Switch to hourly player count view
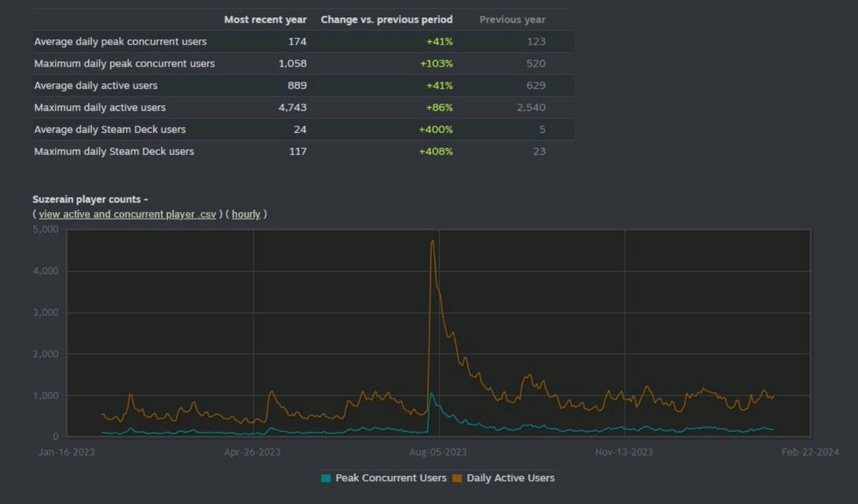This screenshot has height=504, width=858. coord(246,214)
